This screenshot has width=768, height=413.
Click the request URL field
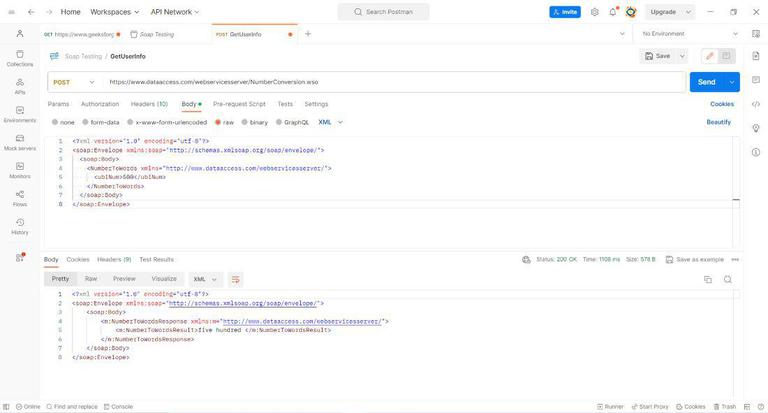[394, 82]
